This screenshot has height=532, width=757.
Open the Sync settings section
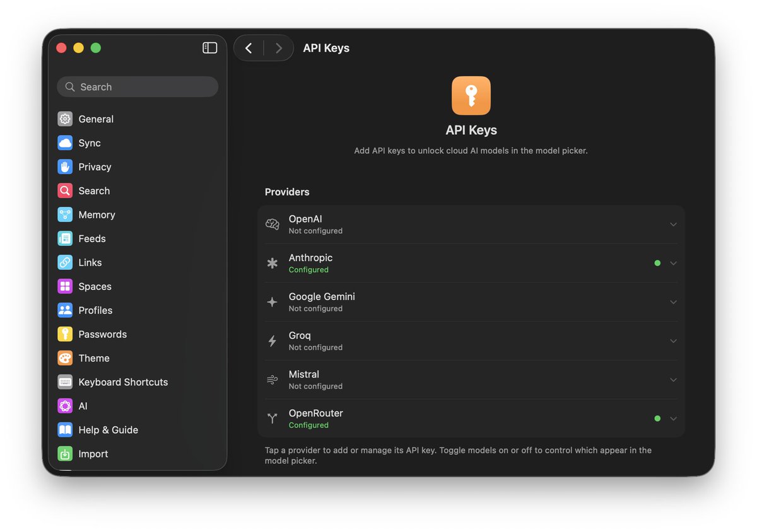click(x=138, y=143)
